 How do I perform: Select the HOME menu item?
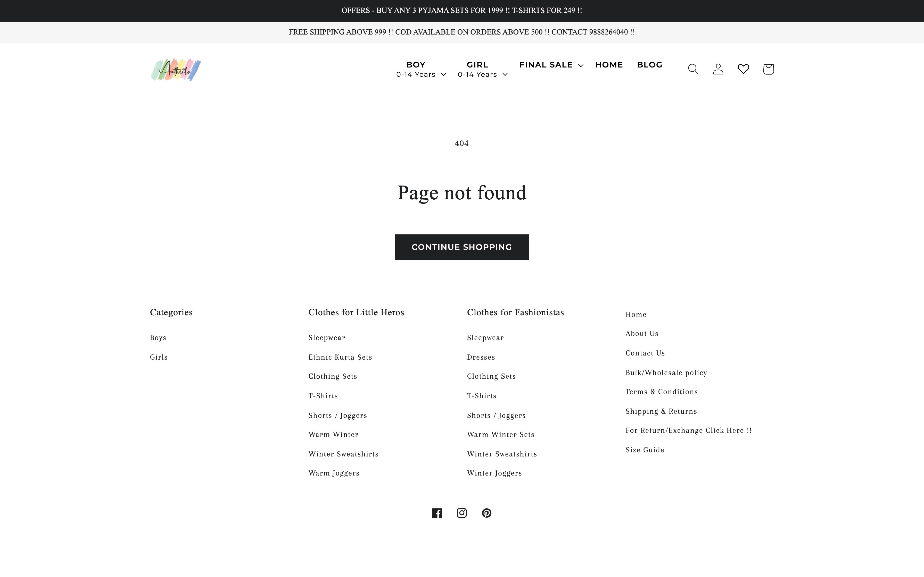coord(609,65)
